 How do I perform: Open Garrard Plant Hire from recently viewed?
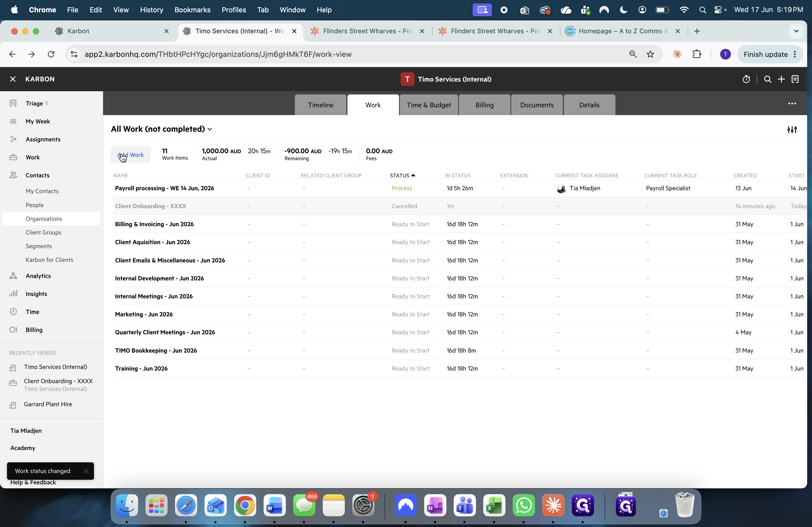tap(48, 404)
